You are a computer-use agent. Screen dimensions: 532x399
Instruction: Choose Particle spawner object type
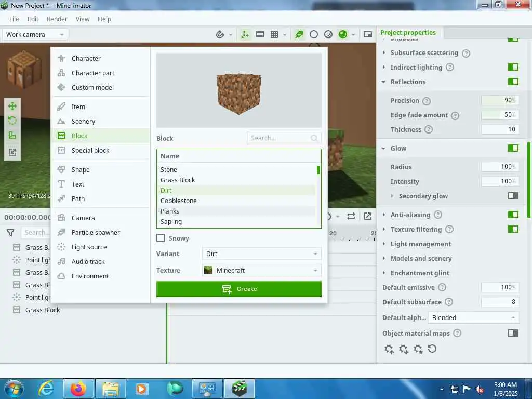coord(100,232)
